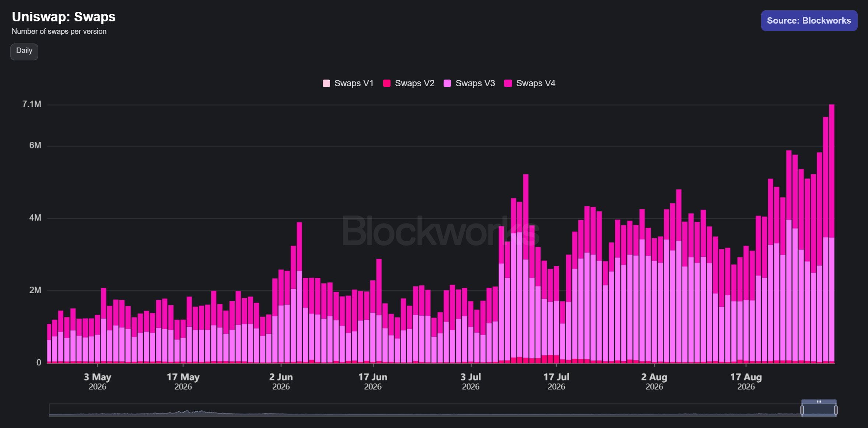Click the 17 Aug 2026 axis label

pos(746,382)
